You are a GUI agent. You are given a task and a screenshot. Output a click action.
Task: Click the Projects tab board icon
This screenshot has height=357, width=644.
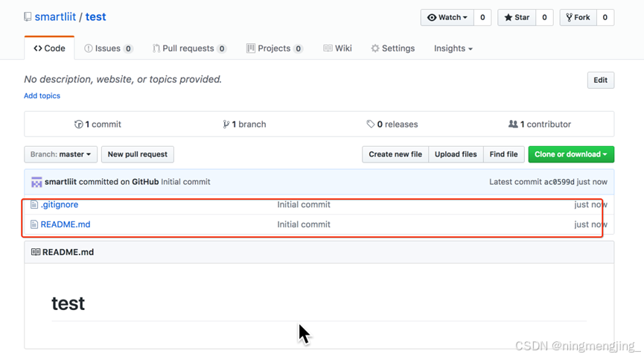point(251,48)
